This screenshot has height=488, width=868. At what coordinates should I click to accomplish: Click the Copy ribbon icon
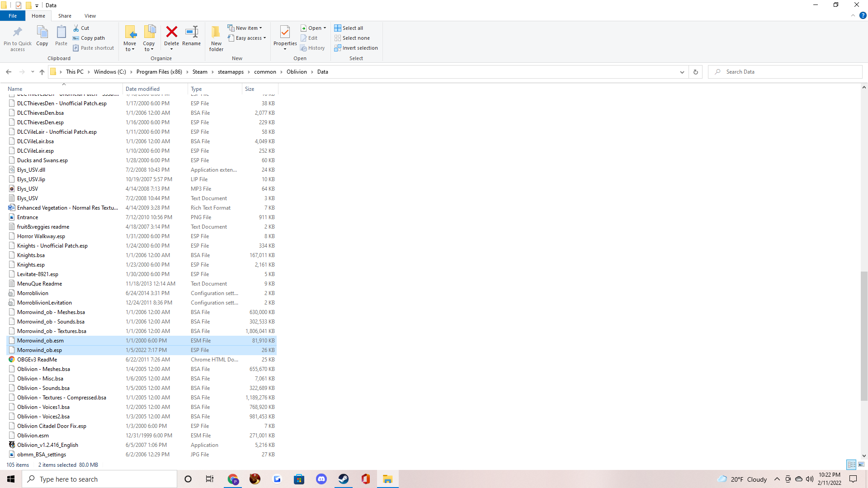(42, 36)
